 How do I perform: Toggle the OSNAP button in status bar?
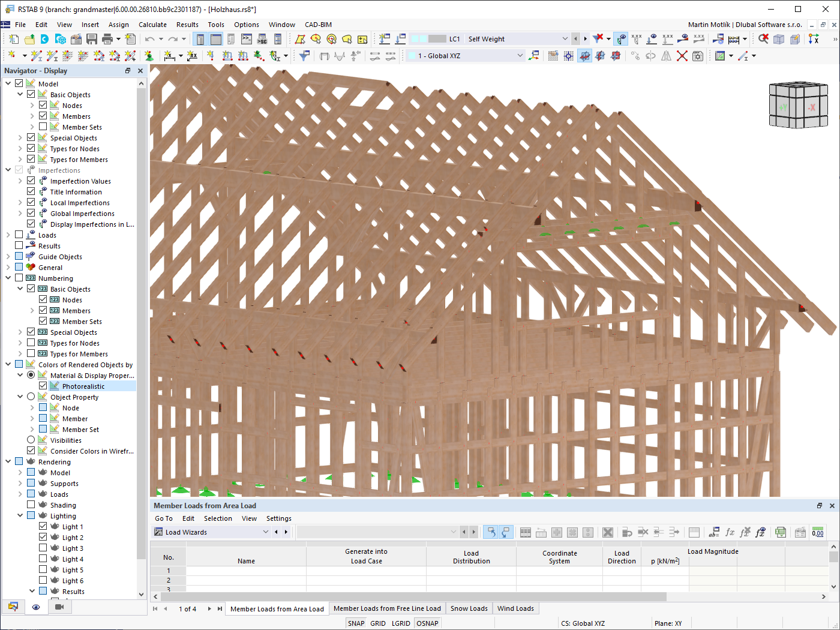click(427, 623)
